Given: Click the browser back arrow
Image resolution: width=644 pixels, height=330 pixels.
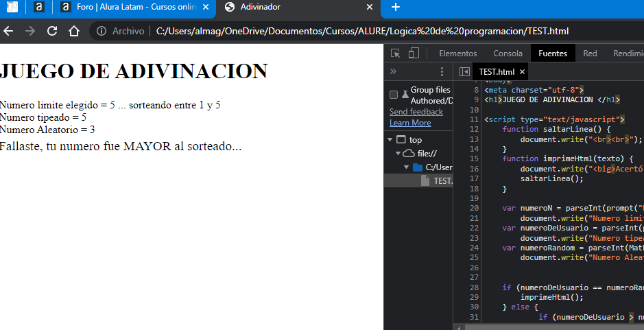Looking at the screenshot, I should coord(8,32).
